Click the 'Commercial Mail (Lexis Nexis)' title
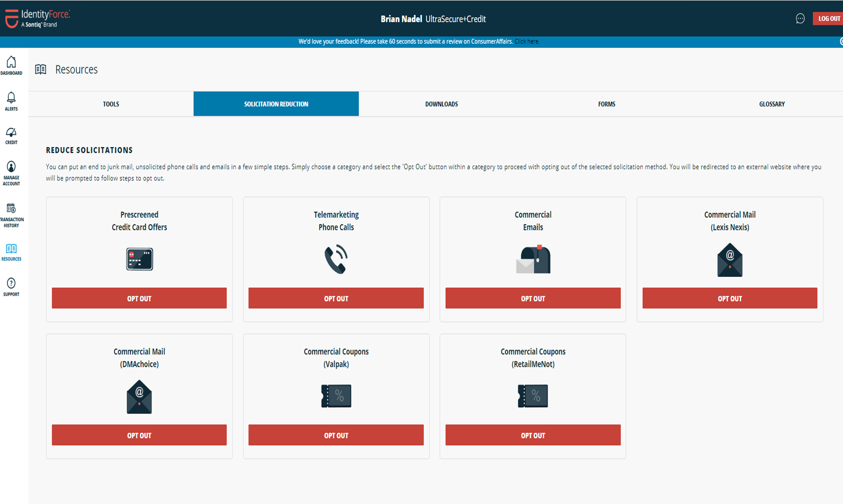The image size is (843, 504). tap(730, 221)
